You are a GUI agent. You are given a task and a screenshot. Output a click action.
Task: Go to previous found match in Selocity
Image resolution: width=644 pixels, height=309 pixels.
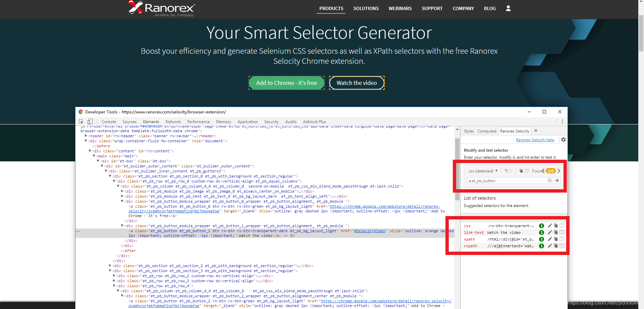(543, 171)
